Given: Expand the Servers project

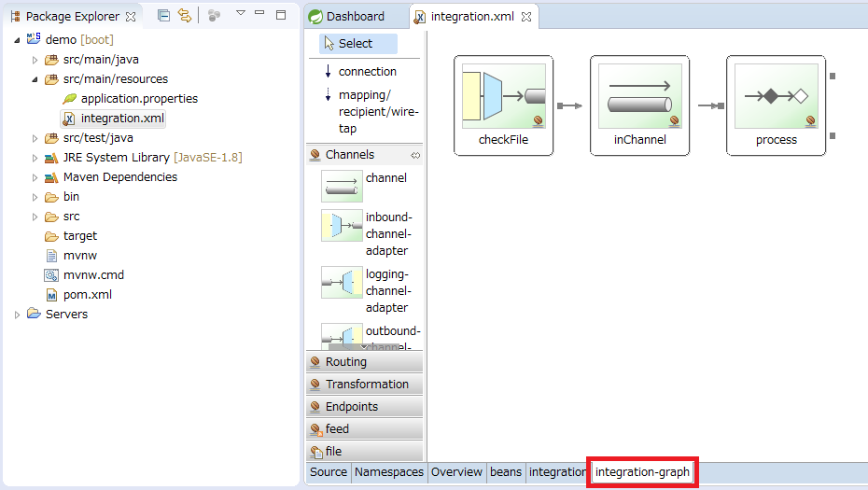Looking at the screenshot, I should (17, 315).
